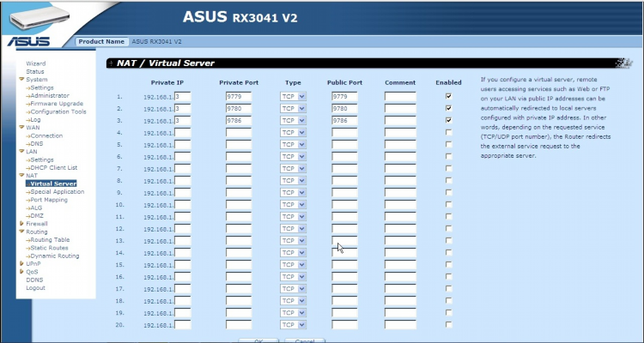
Task: Enable virtual server rule 20
Action: (448, 324)
